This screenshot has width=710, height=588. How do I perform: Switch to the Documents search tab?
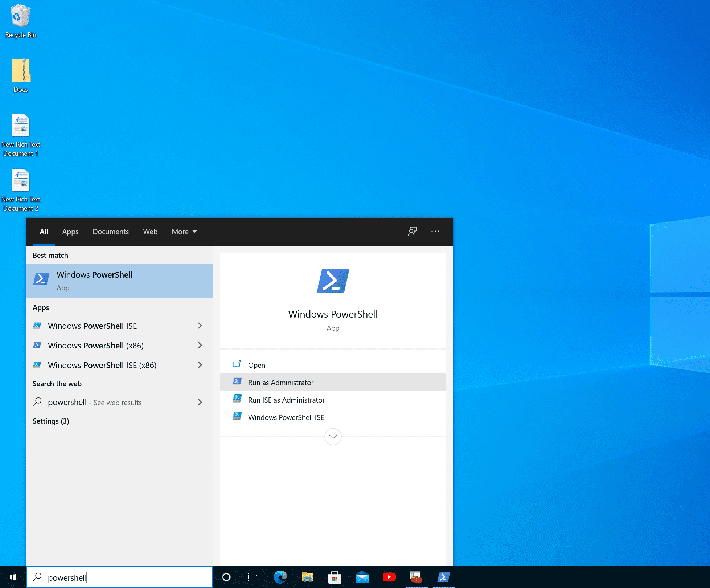tap(110, 232)
